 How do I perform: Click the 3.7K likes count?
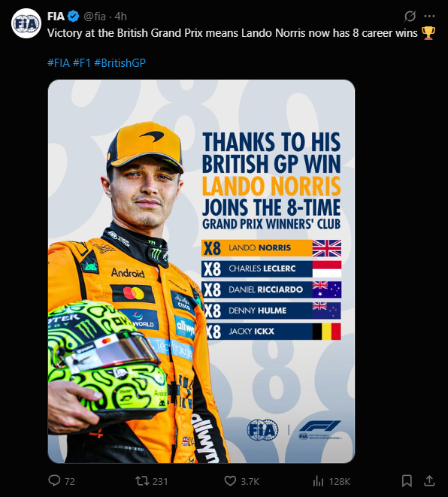point(250,481)
